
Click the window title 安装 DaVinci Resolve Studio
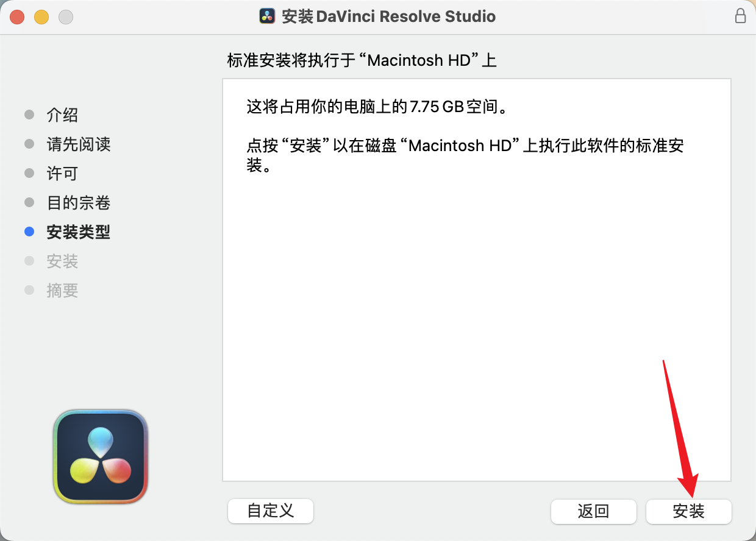[388, 16]
